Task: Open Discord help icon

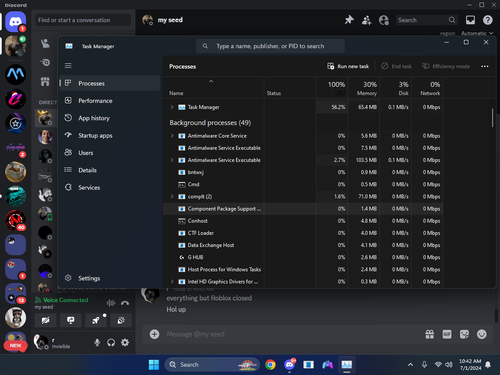Action: (488, 20)
